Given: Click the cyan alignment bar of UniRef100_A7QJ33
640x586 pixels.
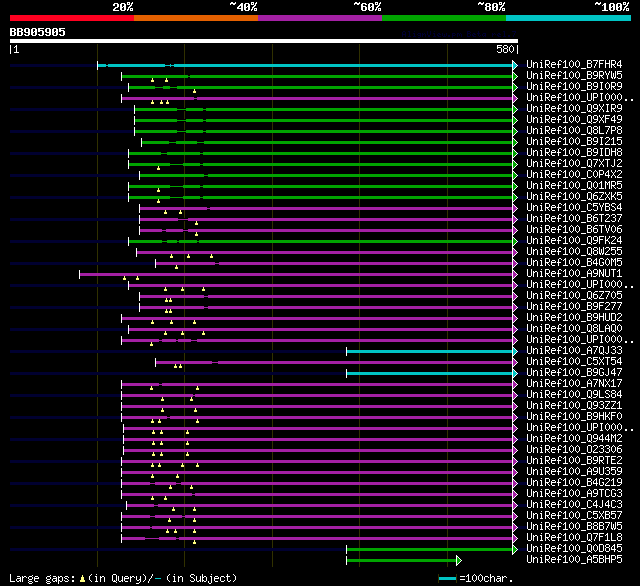Looking at the screenshot, I should coord(432,351).
